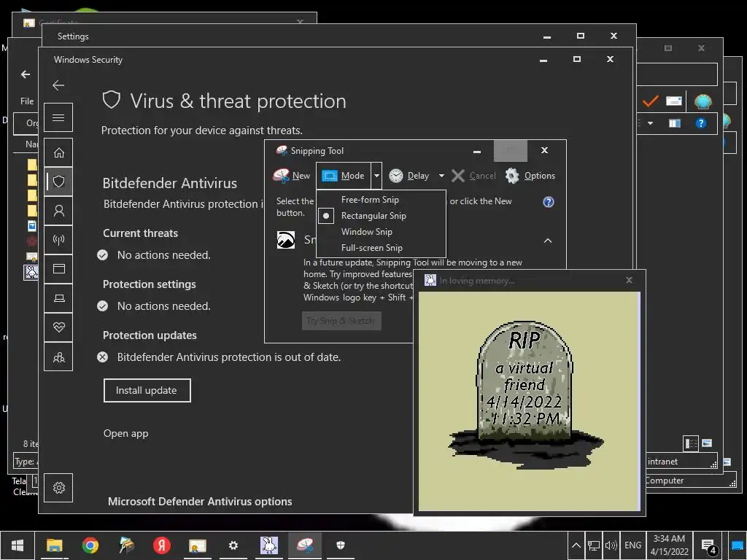Open File Explorer from the taskbar
Screen dimensions: 747x560
[x=54, y=545]
